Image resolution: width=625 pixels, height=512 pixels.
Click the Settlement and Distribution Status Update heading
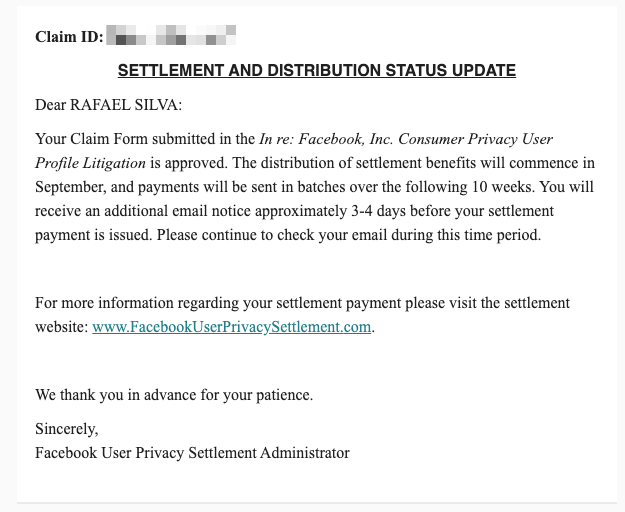316,71
